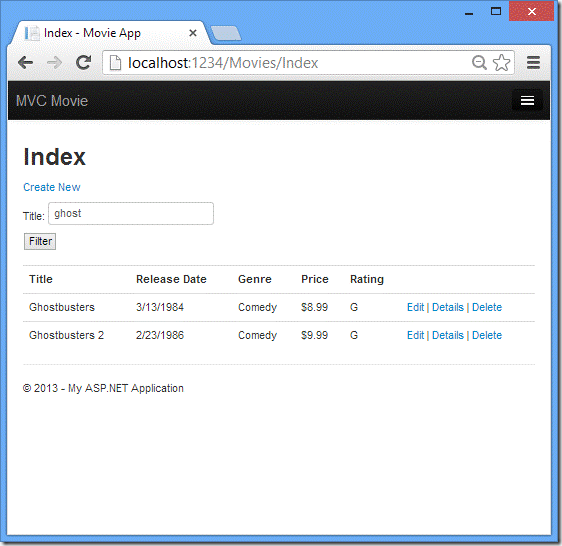Viewport: 562px width, 546px height.
Task: View Details for Ghostbusters 2
Action: pos(448,335)
